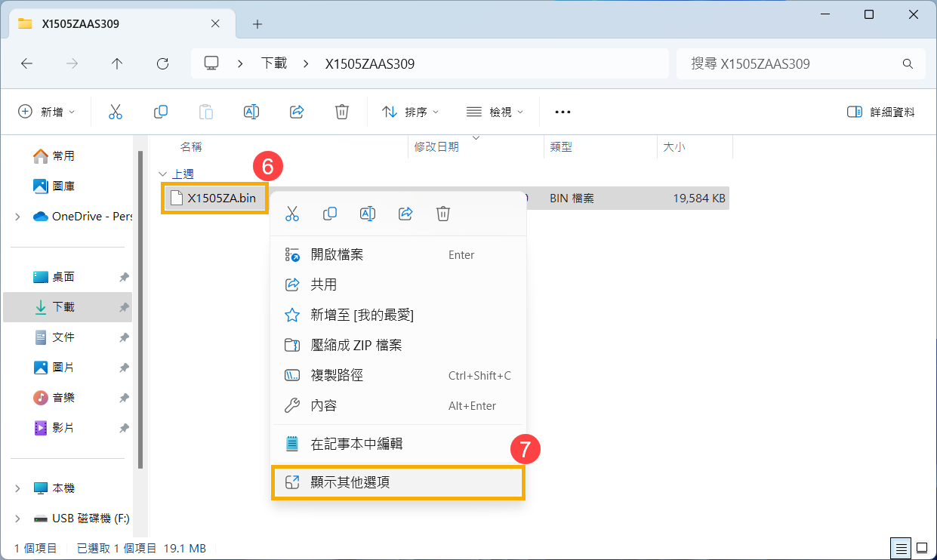Select 壓縮成 ZIP 檔案 from the context menu
This screenshot has height=560, width=937.
[x=356, y=345]
